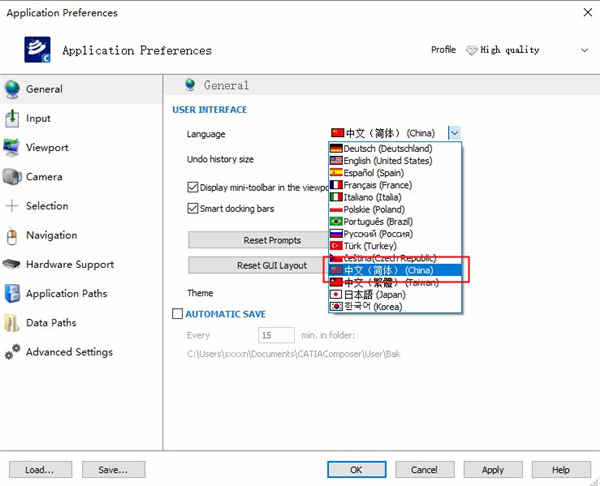This screenshot has width=600, height=486.
Task: Click the Spain flag icon
Action: (x=336, y=173)
